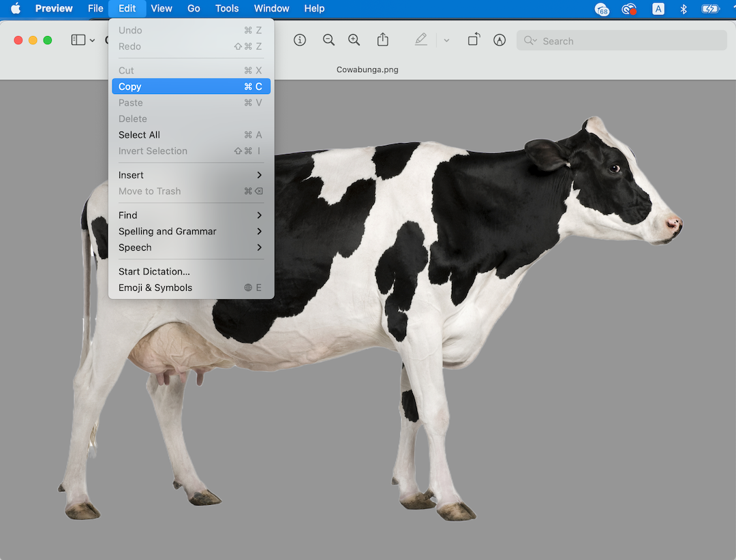Toggle the sidebar view icon
This screenshot has width=736, height=560.
(x=78, y=40)
